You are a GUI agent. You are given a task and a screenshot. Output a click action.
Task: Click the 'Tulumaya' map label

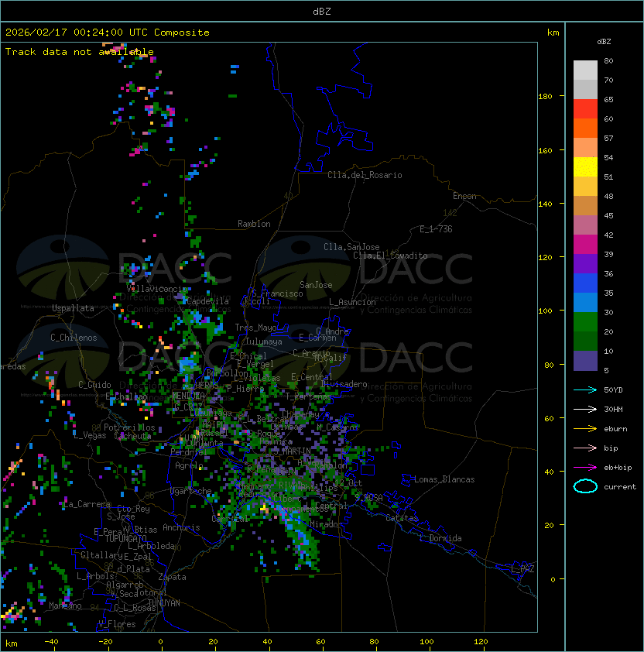click(x=264, y=341)
